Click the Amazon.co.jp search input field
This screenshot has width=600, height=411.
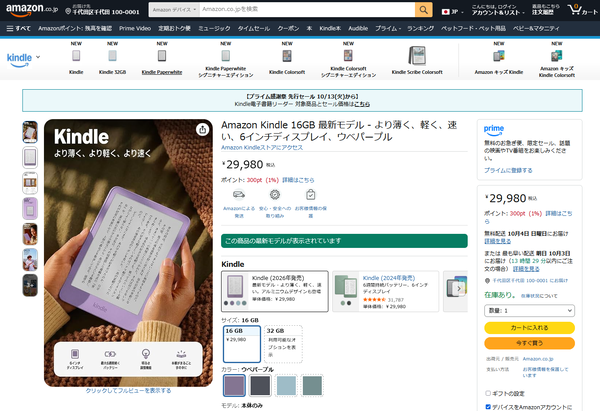coord(307,10)
